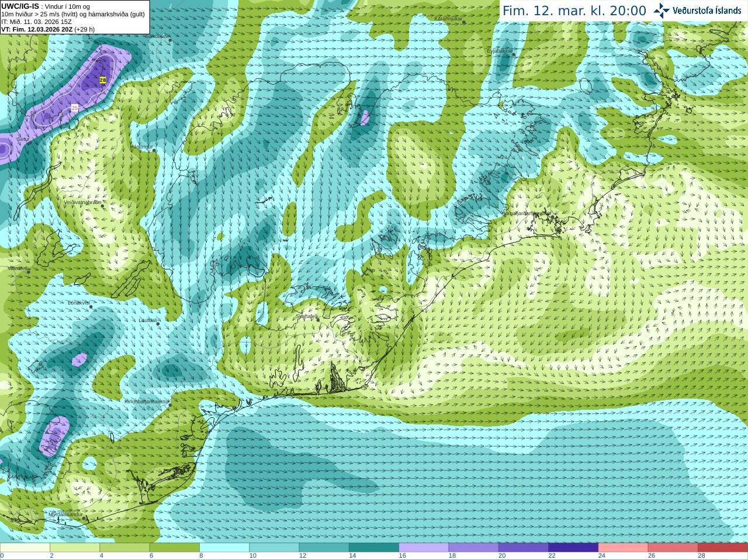The height and width of the screenshot is (560, 748).
Task: Click the 24–26 m/s pink legend swatch
Action: [x=623, y=548]
